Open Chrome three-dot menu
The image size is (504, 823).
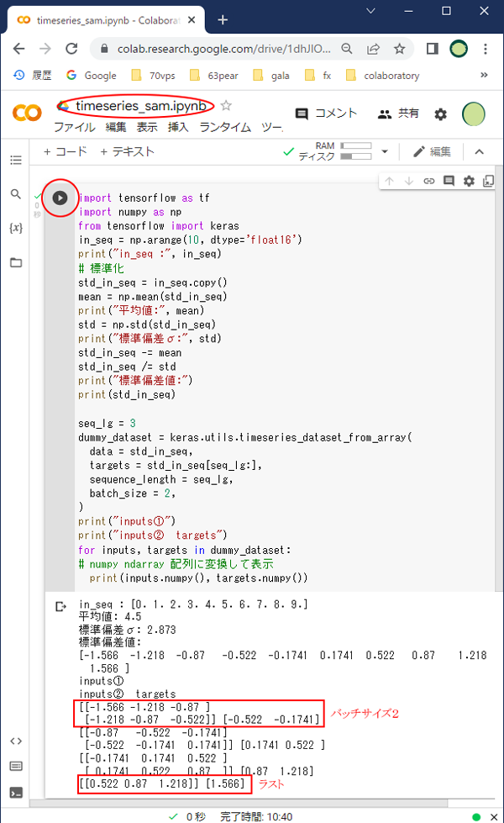[x=486, y=49]
